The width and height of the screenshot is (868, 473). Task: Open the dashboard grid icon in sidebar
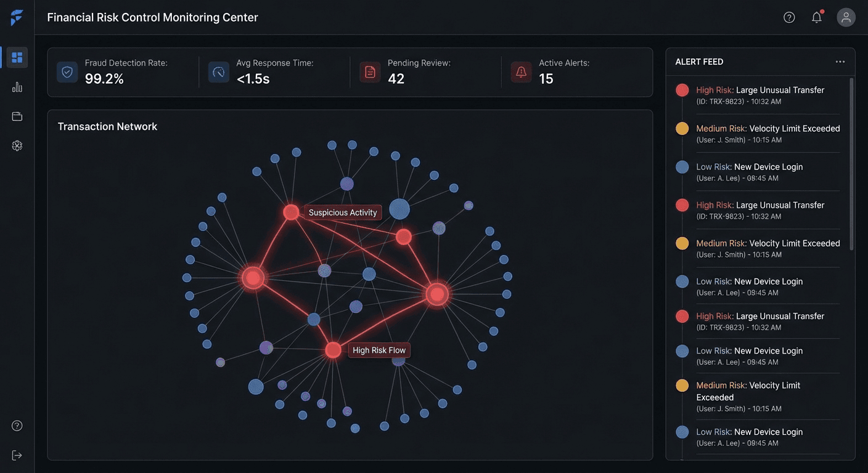click(17, 57)
